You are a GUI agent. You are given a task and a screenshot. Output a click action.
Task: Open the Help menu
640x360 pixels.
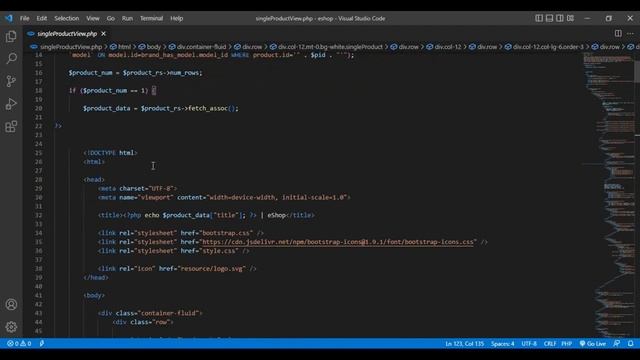pos(176,18)
